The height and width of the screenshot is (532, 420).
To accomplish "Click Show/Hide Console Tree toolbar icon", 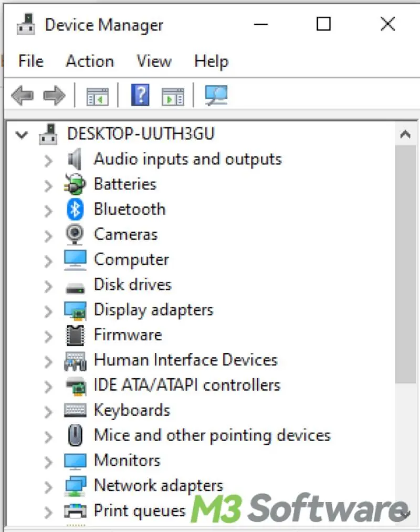I will point(97,97).
